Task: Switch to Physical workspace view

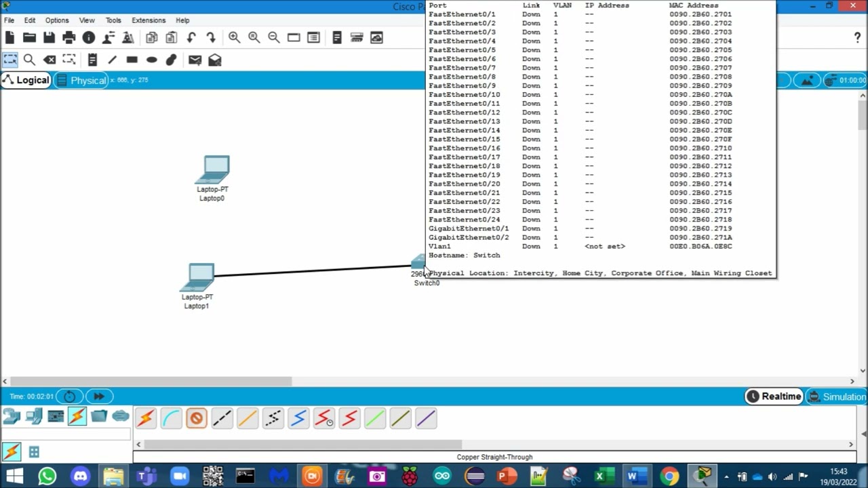Action: coord(82,80)
